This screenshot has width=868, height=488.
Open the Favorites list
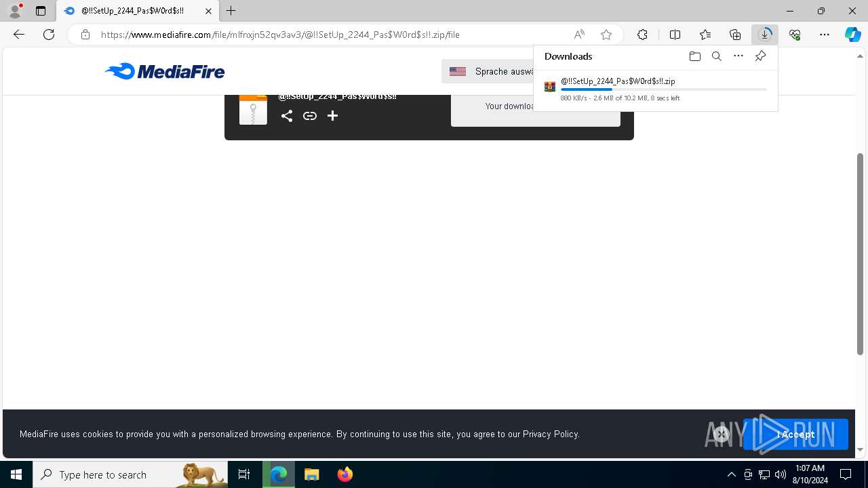click(705, 35)
